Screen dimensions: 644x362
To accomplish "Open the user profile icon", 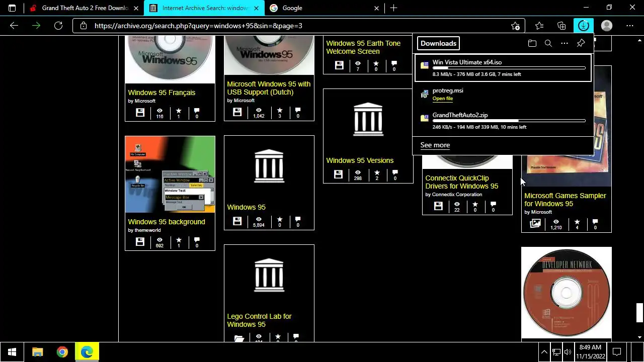I will tap(607, 26).
